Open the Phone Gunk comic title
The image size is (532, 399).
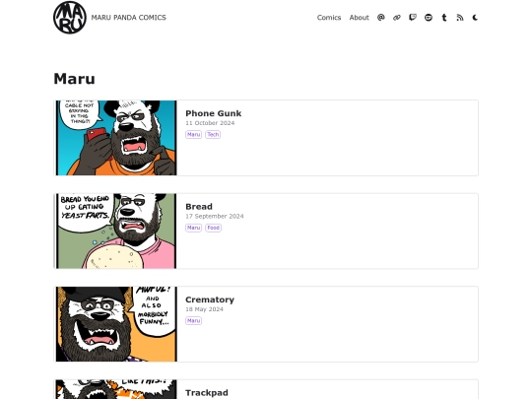point(214,113)
